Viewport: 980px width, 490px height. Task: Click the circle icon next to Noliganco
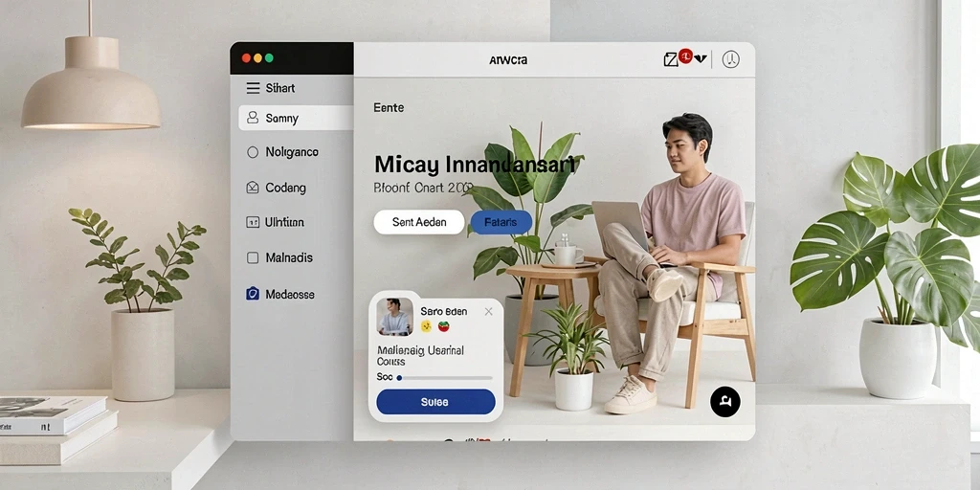point(253,152)
